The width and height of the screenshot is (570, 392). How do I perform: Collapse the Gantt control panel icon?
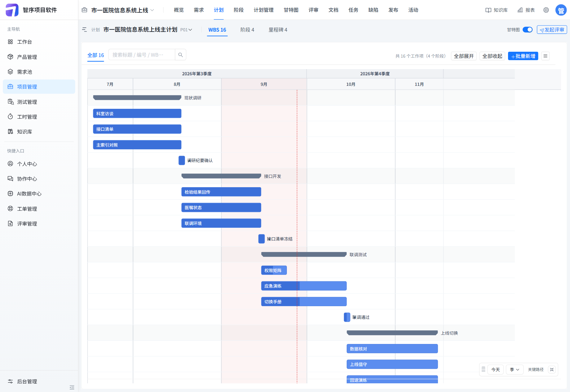pyautogui.click(x=552, y=369)
